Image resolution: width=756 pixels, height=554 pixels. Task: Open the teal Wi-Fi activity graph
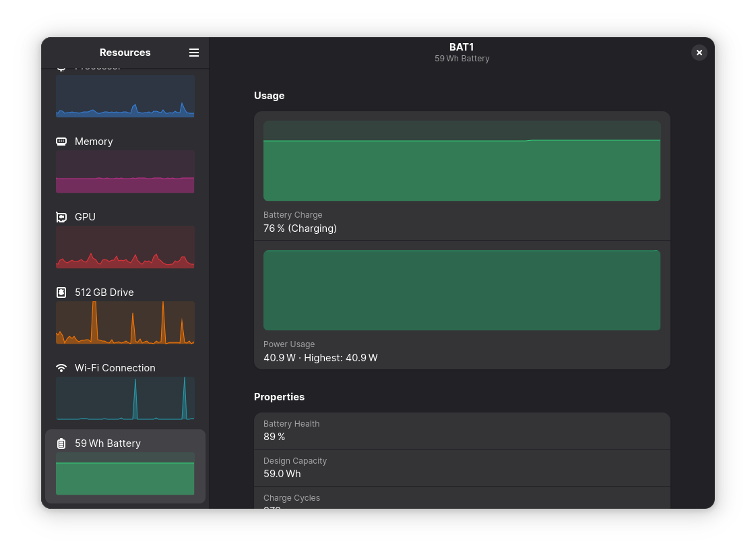point(125,398)
